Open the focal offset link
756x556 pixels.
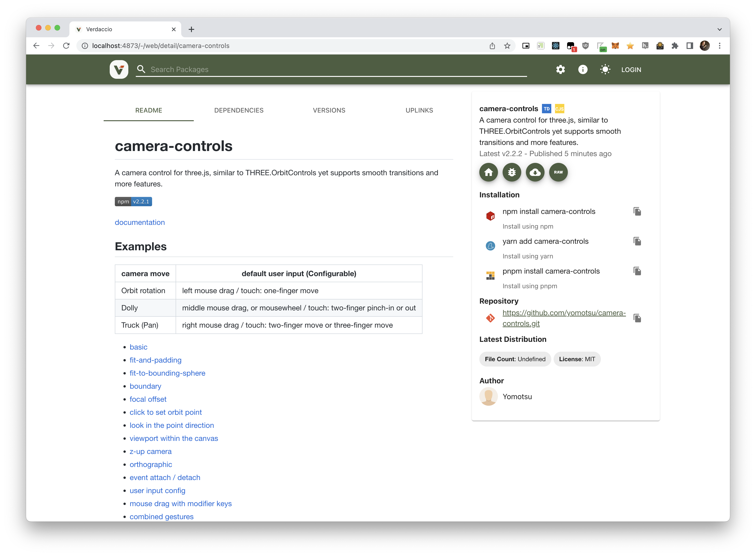coord(148,399)
